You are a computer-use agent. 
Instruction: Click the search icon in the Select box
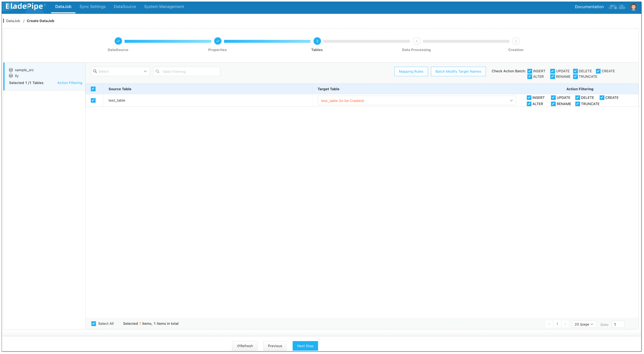[95, 71]
